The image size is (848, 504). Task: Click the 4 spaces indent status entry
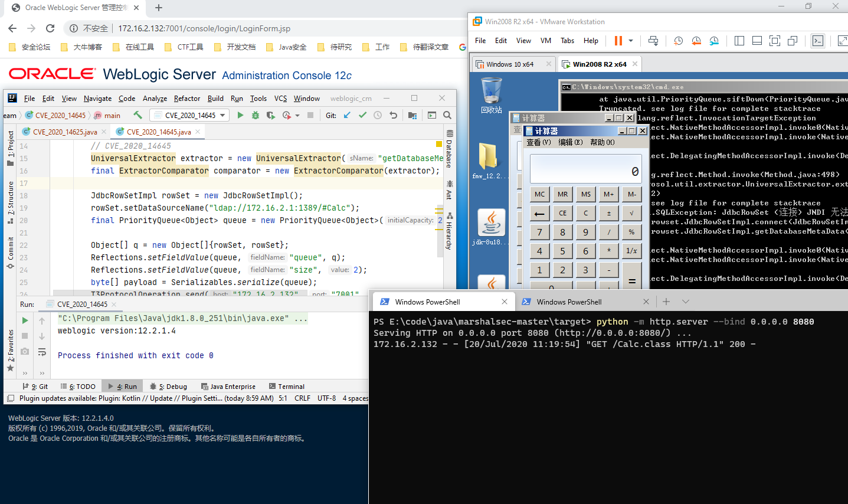[355, 398]
